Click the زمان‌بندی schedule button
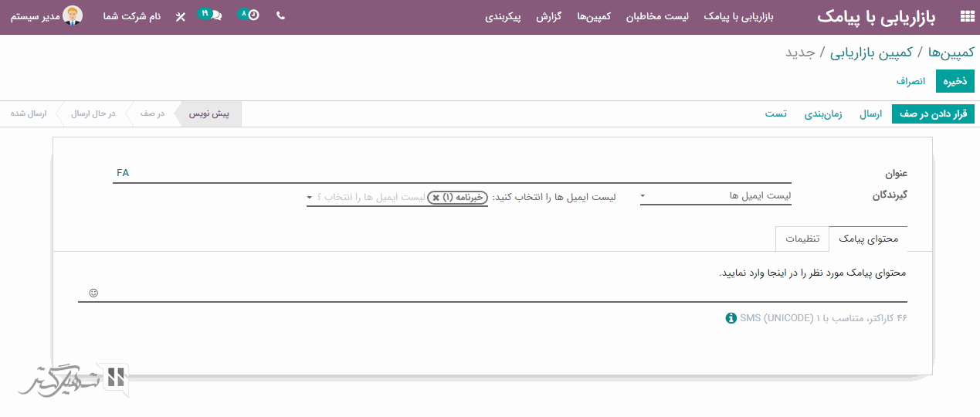This screenshot has height=417, width=980. pyautogui.click(x=824, y=114)
